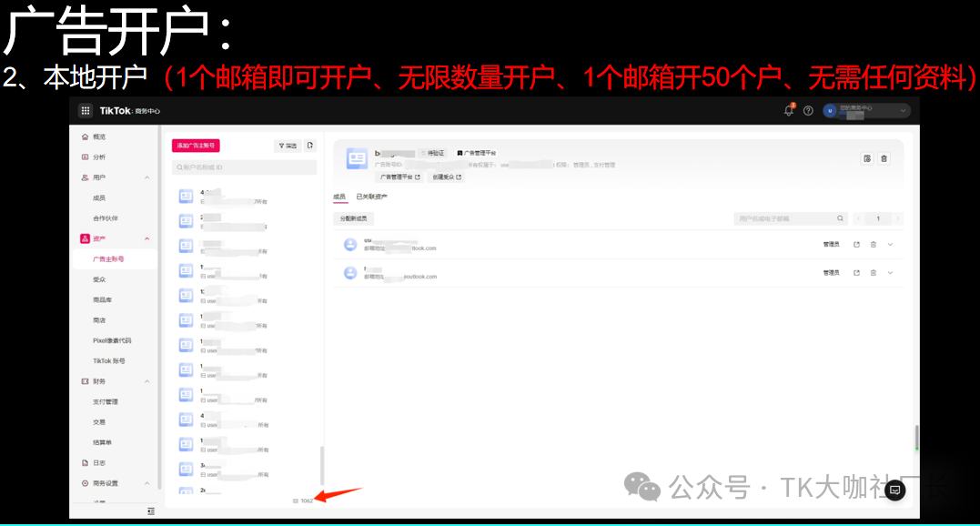Open 受众 in the sidebar

tap(99, 279)
